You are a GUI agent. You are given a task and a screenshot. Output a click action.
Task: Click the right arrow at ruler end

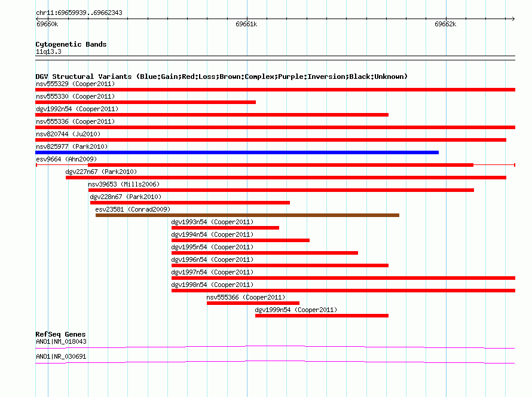[513, 19]
